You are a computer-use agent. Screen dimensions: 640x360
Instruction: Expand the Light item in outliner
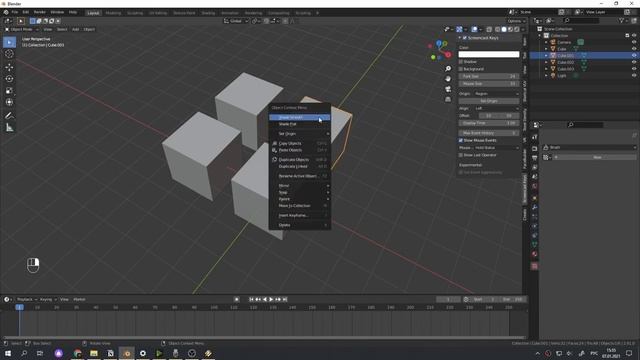coord(546,76)
